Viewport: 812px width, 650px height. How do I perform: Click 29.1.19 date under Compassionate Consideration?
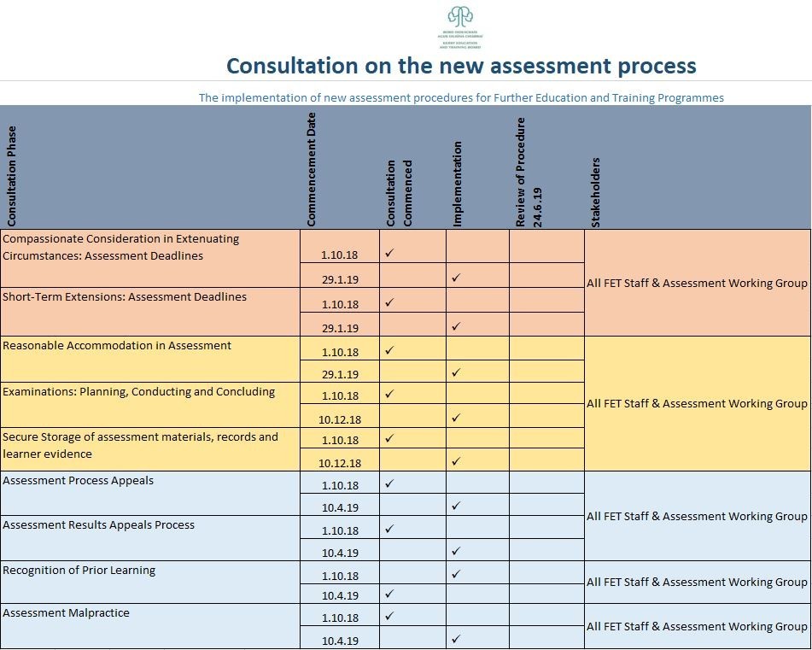[340, 279]
